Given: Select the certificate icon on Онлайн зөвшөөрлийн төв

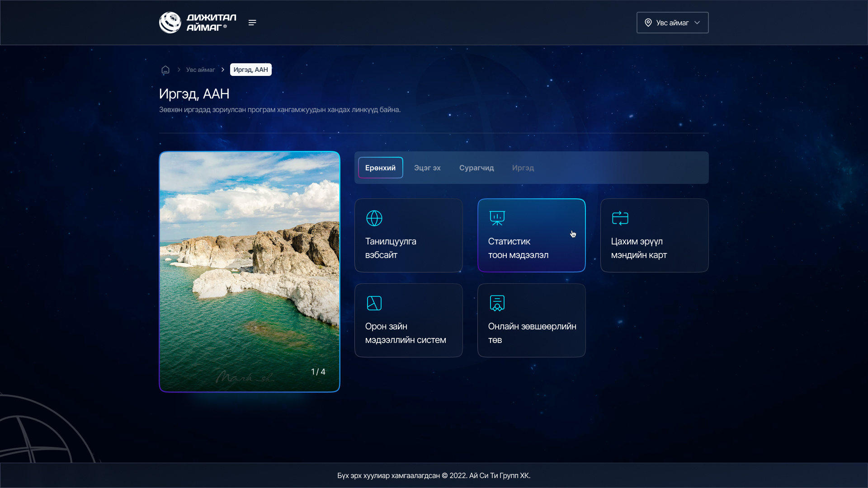Looking at the screenshot, I should (x=497, y=303).
